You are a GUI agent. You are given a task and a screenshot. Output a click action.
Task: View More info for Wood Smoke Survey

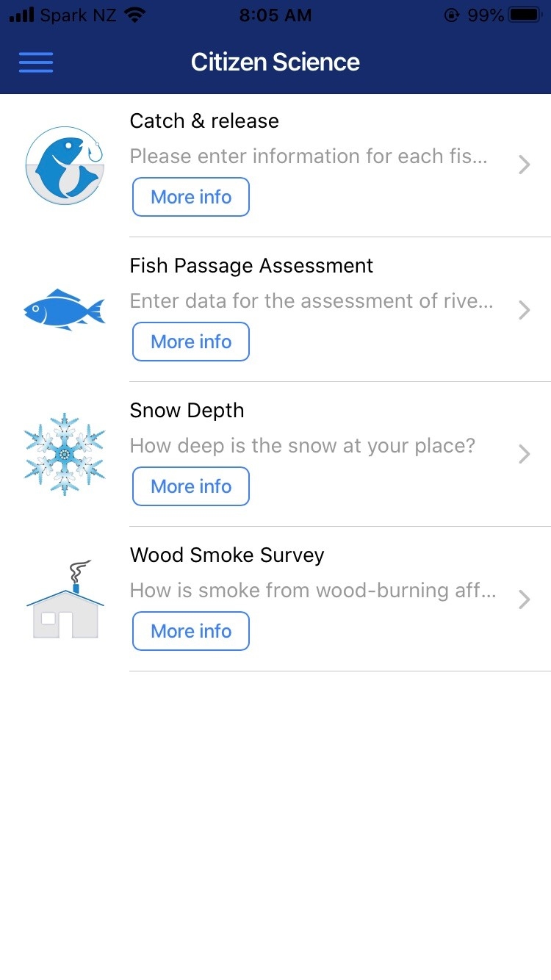(x=191, y=631)
